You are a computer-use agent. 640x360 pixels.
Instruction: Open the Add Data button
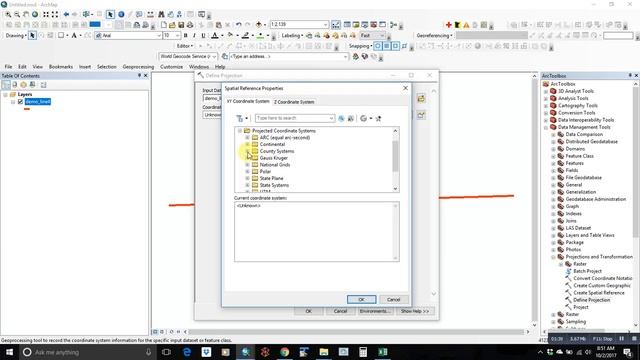point(259,25)
